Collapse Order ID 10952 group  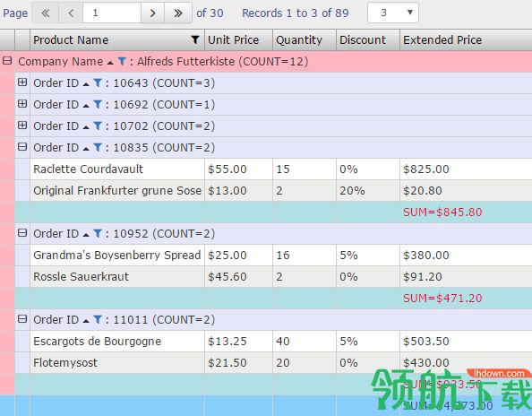click(x=22, y=233)
